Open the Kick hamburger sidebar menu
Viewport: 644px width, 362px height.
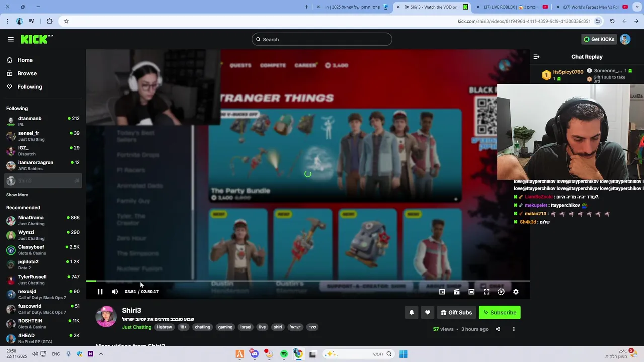(11, 39)
